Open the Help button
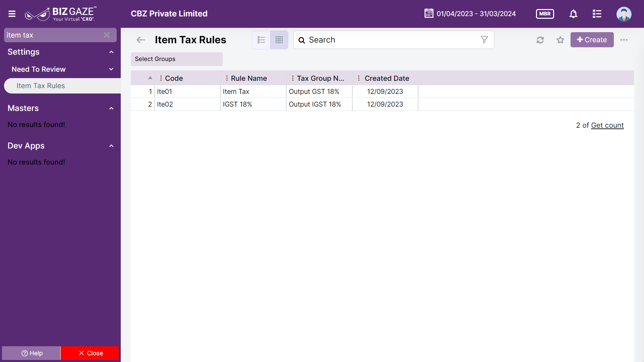This screenshot has width=644, height=362. (x=32, y=353)
